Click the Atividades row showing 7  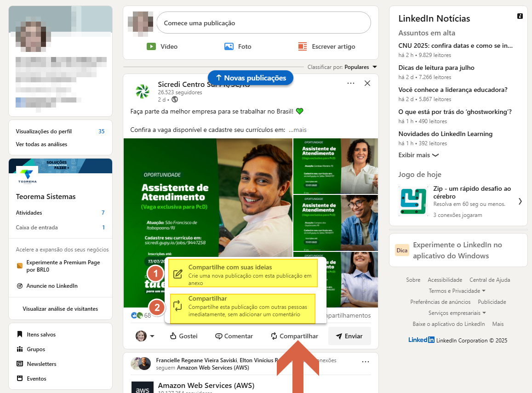(60, 213)
